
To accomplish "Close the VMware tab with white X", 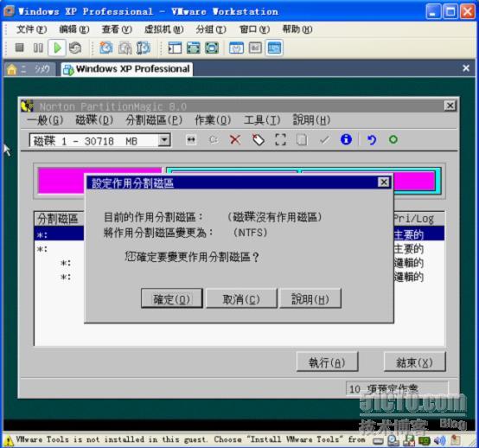I will coord(466,68).
